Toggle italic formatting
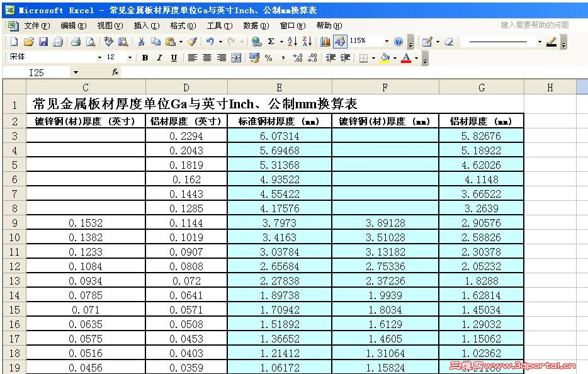588x374 pixels. tap(159, 58)
